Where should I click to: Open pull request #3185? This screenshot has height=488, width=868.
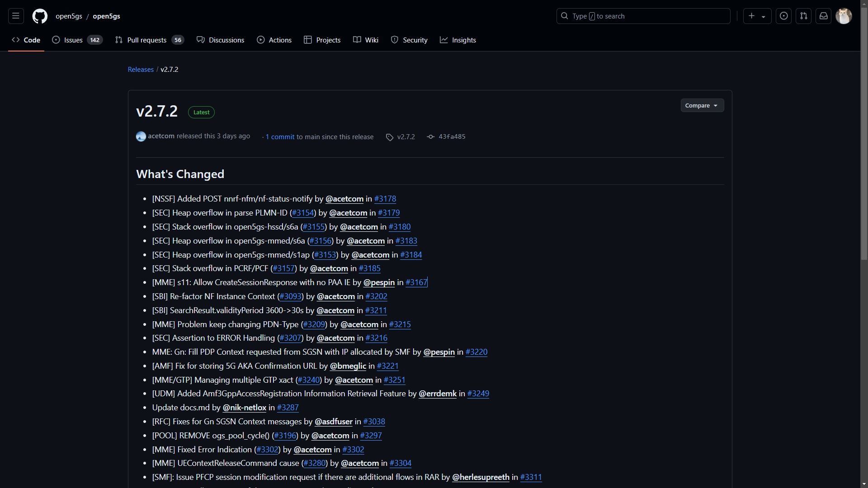370,268
